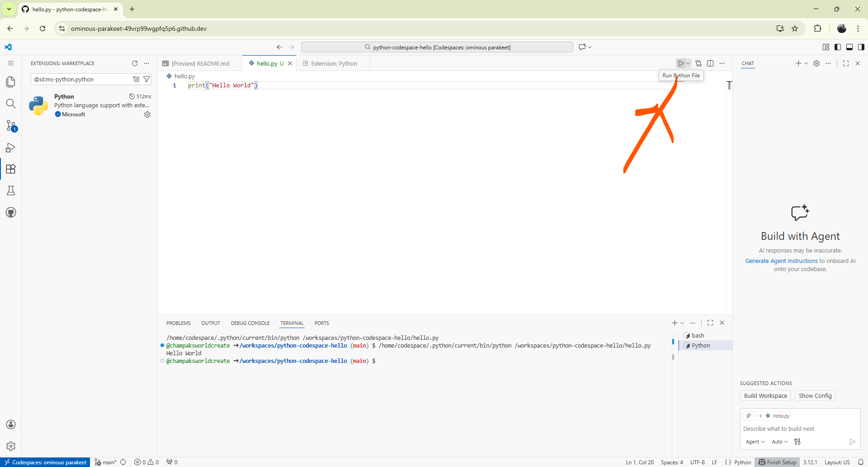
Task: Start a new chat with plus icon
Action: click(798, 63)
